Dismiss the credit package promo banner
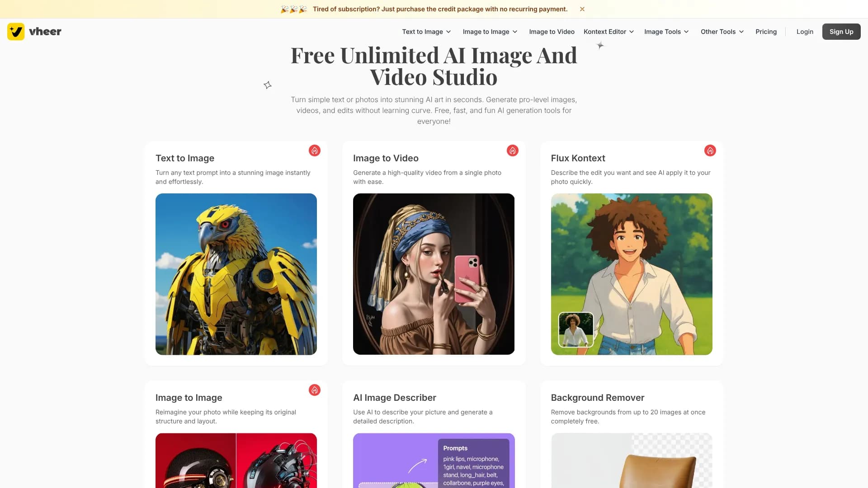The image size is (868, 488). coord(582,9)
